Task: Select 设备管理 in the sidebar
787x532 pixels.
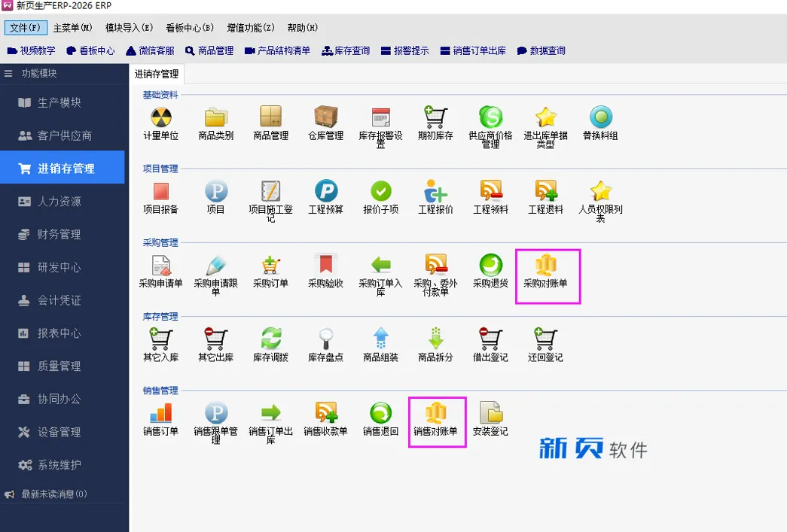Action: tap(63, 432)
